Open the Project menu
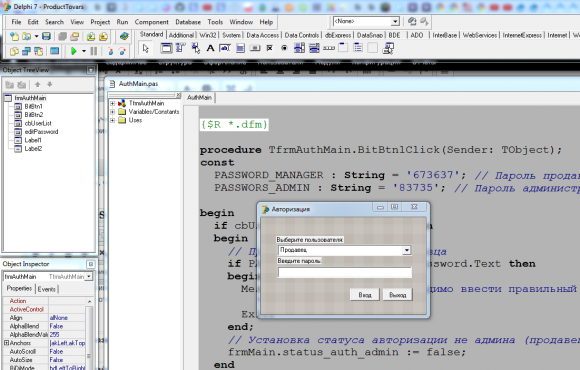580x370 pixels. (100, 22)
